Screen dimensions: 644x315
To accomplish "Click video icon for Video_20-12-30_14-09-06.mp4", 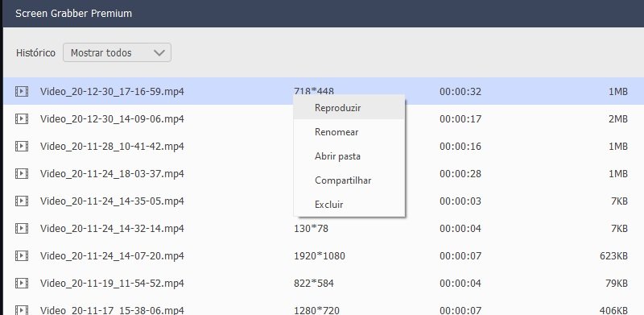I will (22, 119).
